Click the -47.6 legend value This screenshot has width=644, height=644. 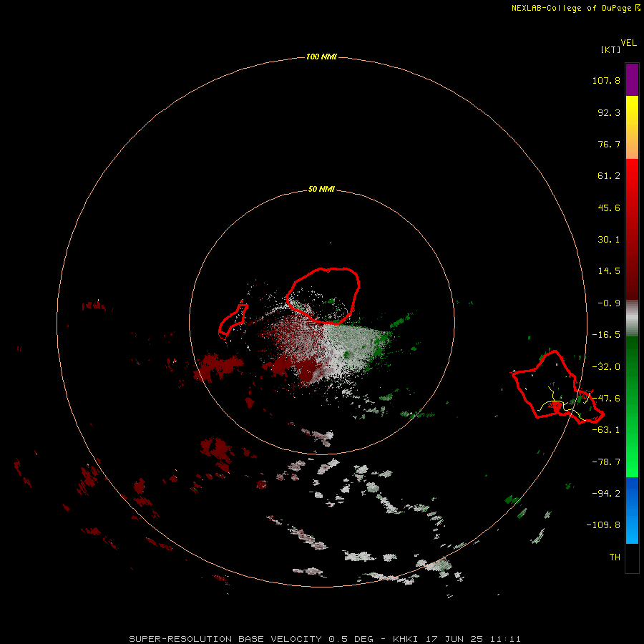[x=606, y=399]
